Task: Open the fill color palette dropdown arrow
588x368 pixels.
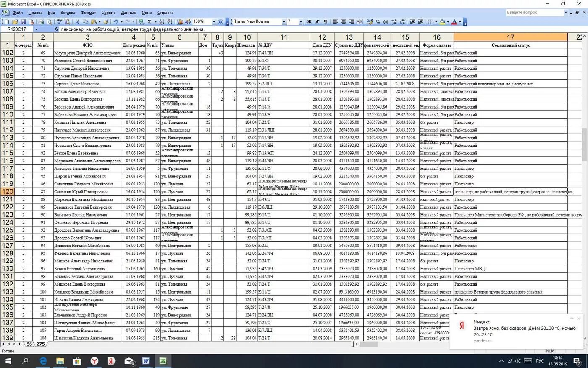Action: coord(448,21)
